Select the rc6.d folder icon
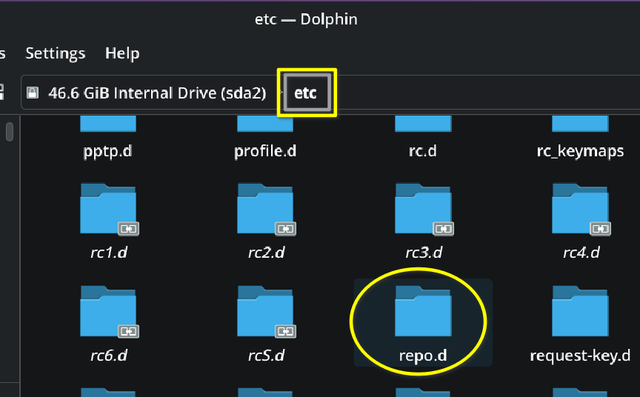 pos(109,312)
